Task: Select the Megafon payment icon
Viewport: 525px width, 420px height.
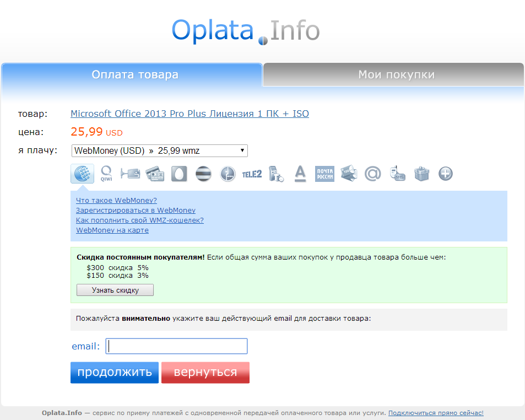Action: (228, 174)
